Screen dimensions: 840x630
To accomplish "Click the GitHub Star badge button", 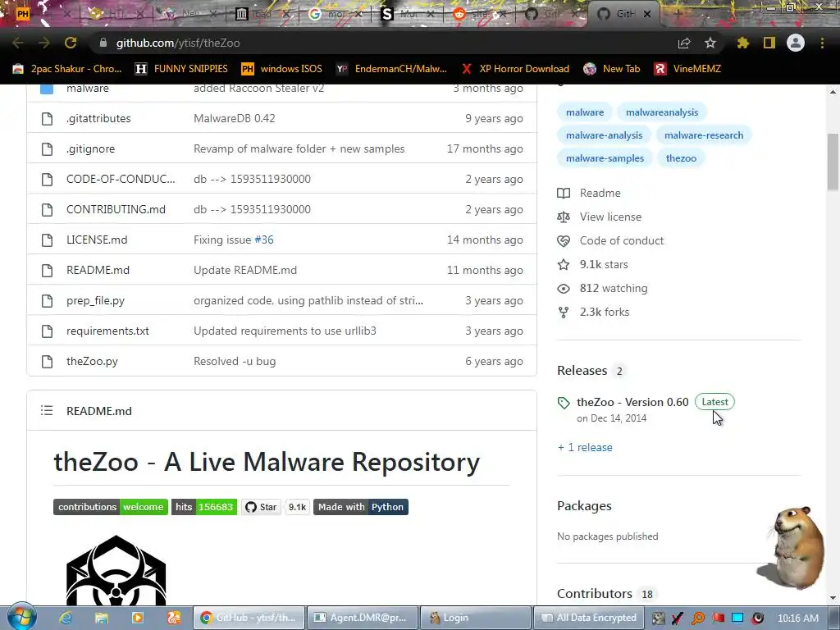I will pos(261,507).
